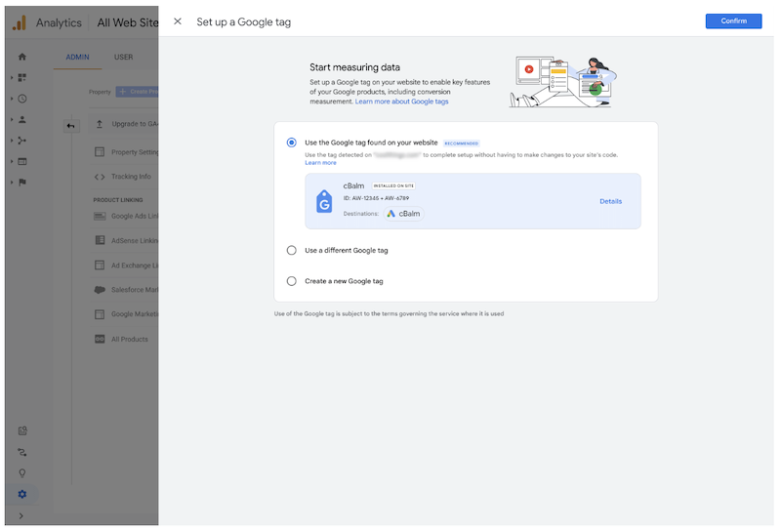Switch to the ADMIN tab
The width and height of the screenshot is (781, 532).
click(x=78, y=58)
